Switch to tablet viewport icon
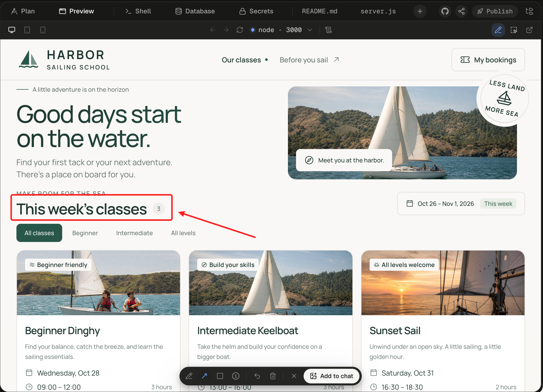Image resolution: width=543 pixels, height=392 pixels. 27,30
